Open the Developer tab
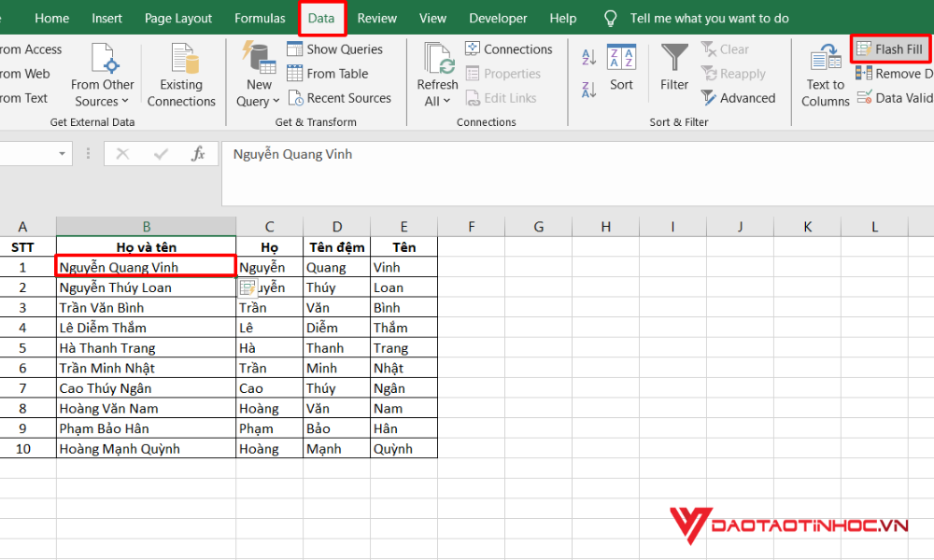The width and height of the screenshot is (934, 560). pos(498,19)
